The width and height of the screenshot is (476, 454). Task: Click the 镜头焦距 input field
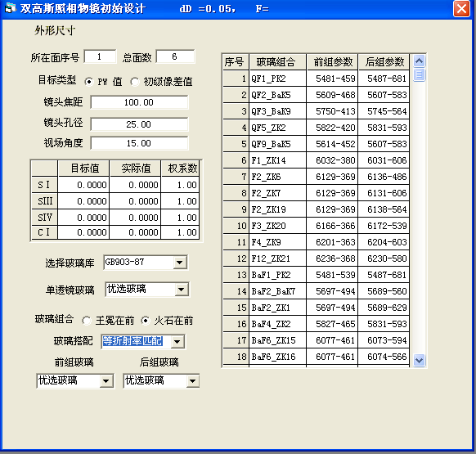(x=139, y=102)
